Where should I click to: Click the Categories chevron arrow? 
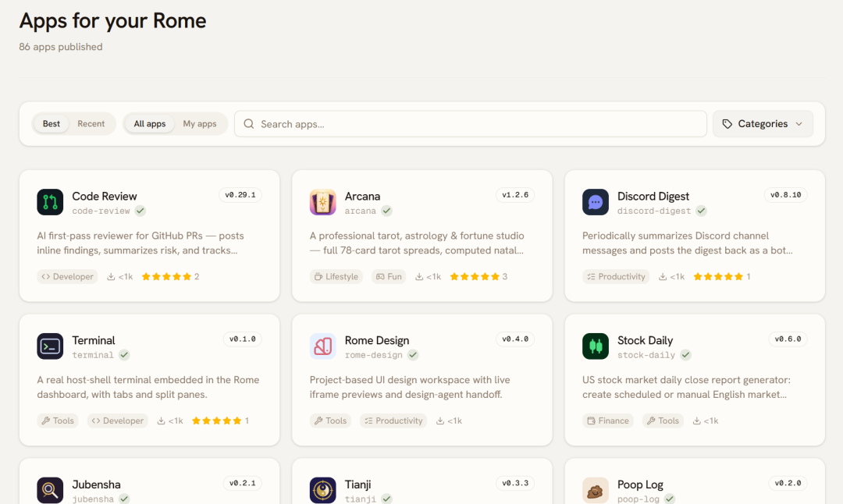coord(799,124)
